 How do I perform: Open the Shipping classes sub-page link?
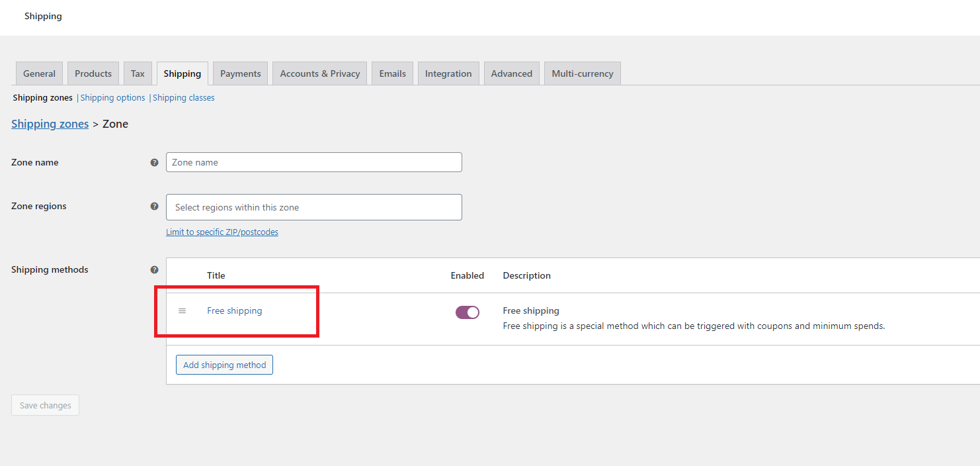coord(184,97)
